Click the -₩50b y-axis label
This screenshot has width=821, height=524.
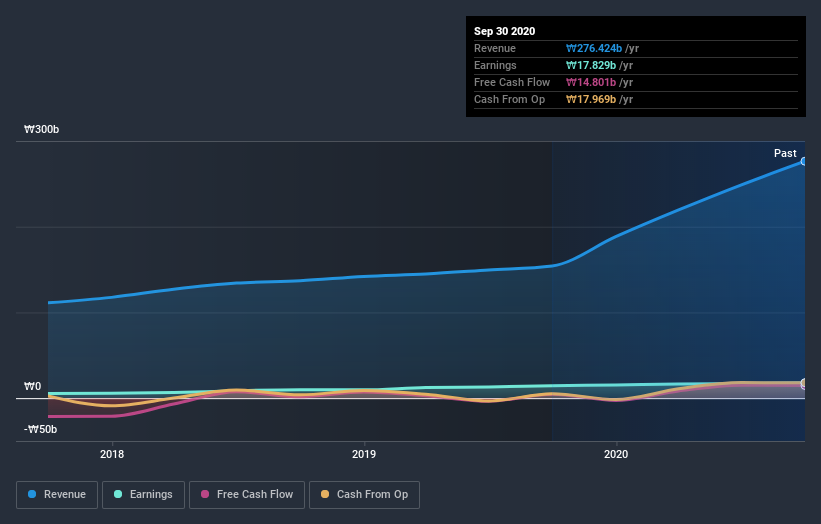[40, 429]
